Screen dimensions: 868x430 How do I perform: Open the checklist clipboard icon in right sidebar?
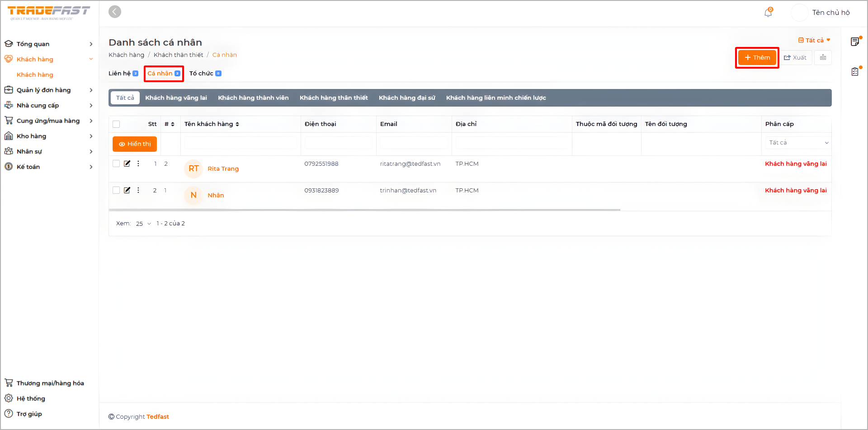point(854,71)
